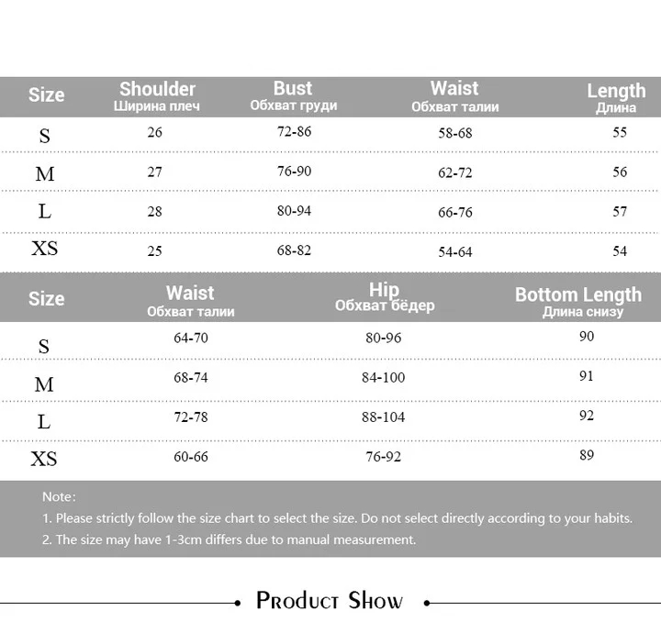The image size is (661, 644).
Task: Click the hip value "76-92"
Action: tap(383, 456)
